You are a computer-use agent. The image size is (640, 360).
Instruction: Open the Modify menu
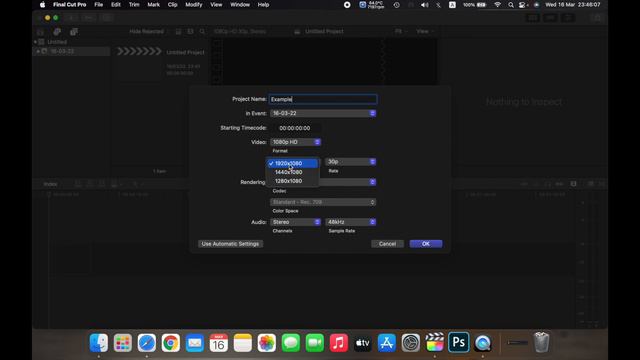193,4
